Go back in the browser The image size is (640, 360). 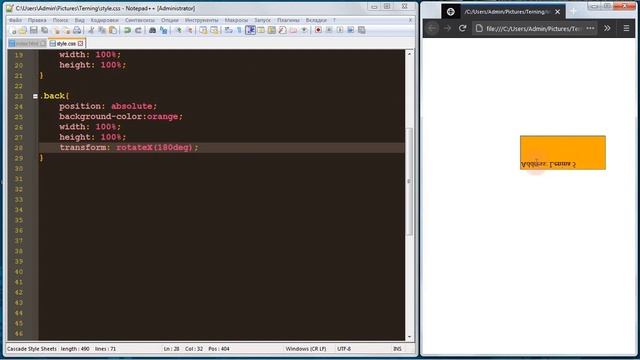[x=432, y=28]
